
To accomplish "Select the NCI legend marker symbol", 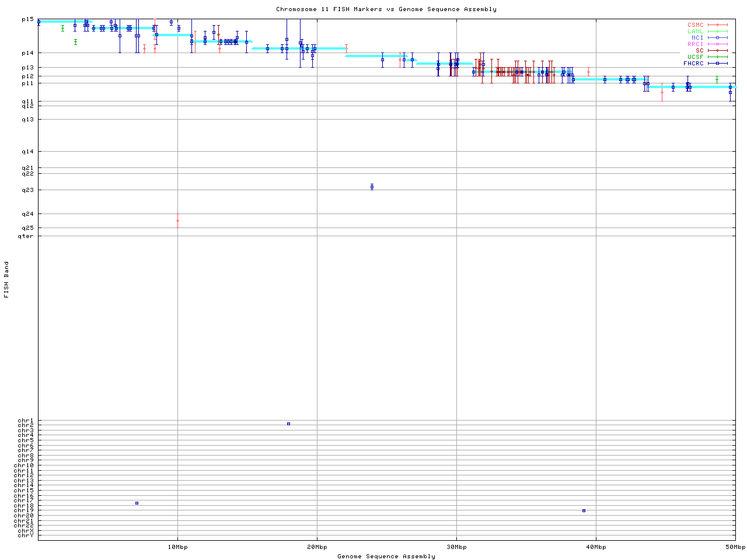I will (717, 38).
